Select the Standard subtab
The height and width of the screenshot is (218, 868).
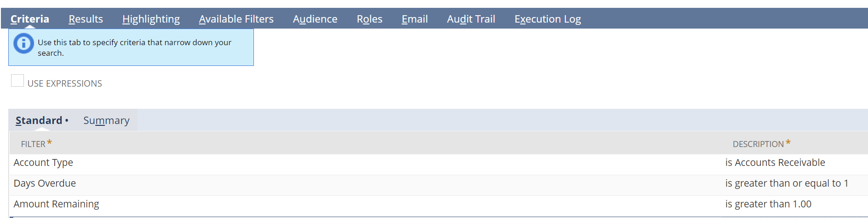[x=39, y=120]
